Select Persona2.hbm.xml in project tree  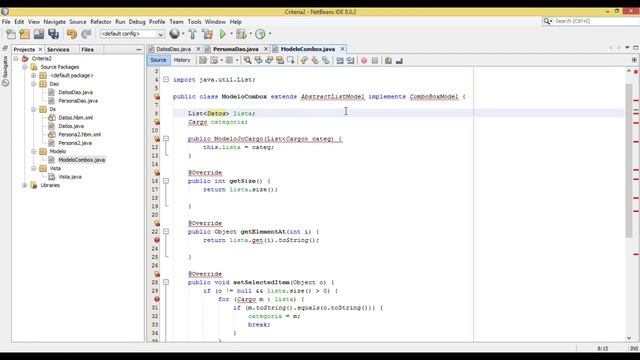(79, 134)
